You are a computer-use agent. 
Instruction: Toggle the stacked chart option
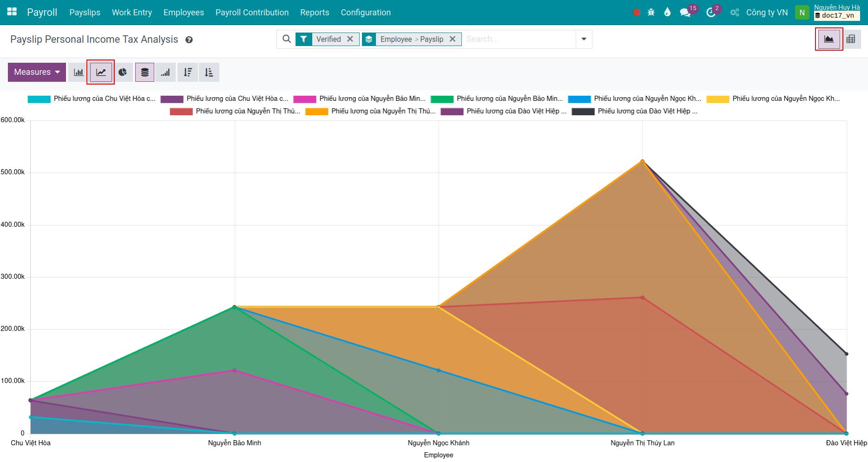(145, 72)
